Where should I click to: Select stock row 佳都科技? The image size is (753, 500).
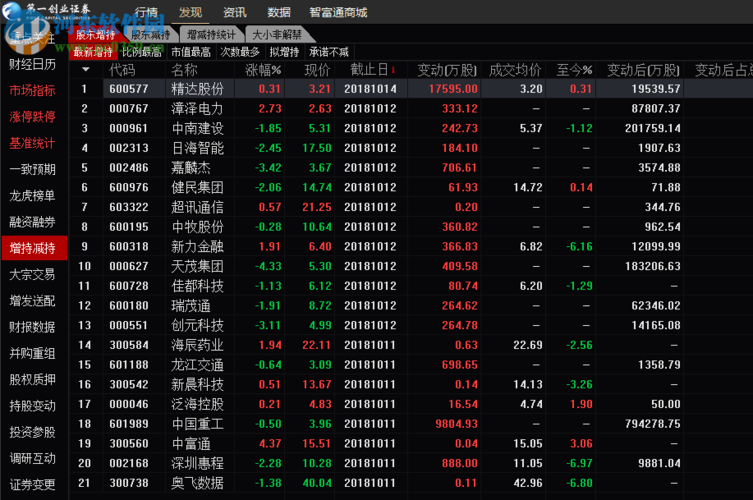click(x=411, y=286)
